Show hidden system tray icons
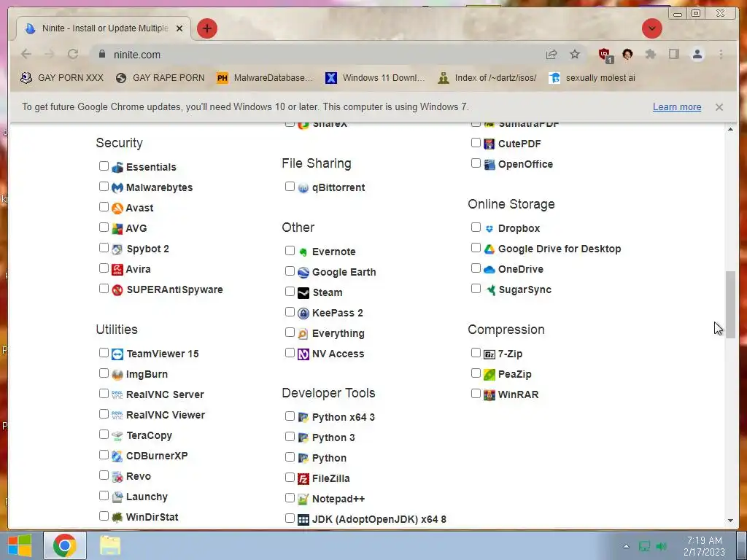This screenshot has width=747, height=560. 626,546
